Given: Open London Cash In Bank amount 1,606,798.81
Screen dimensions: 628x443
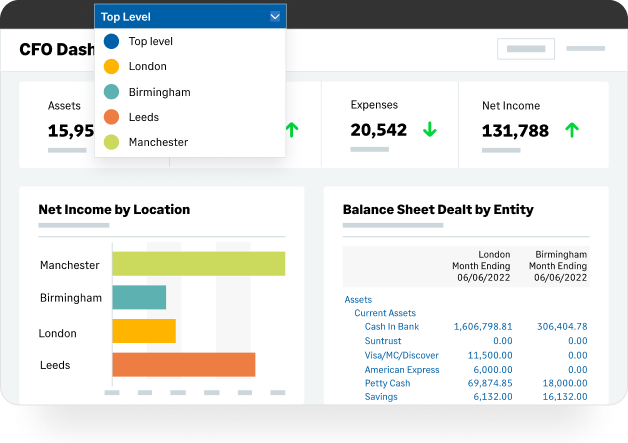Looking at the screenshot, I should click(x=483, y=326).
